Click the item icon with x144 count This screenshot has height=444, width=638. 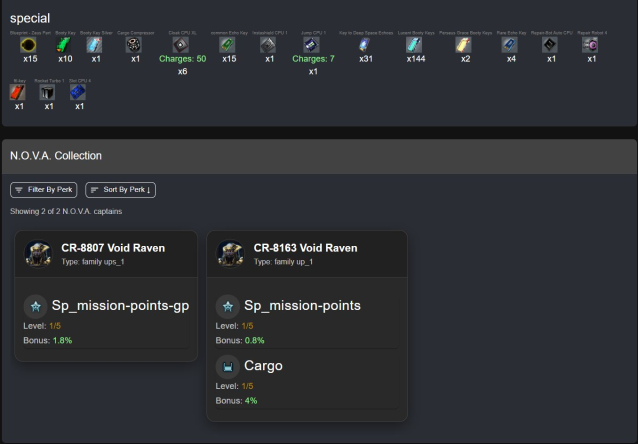tap(414, 44)
